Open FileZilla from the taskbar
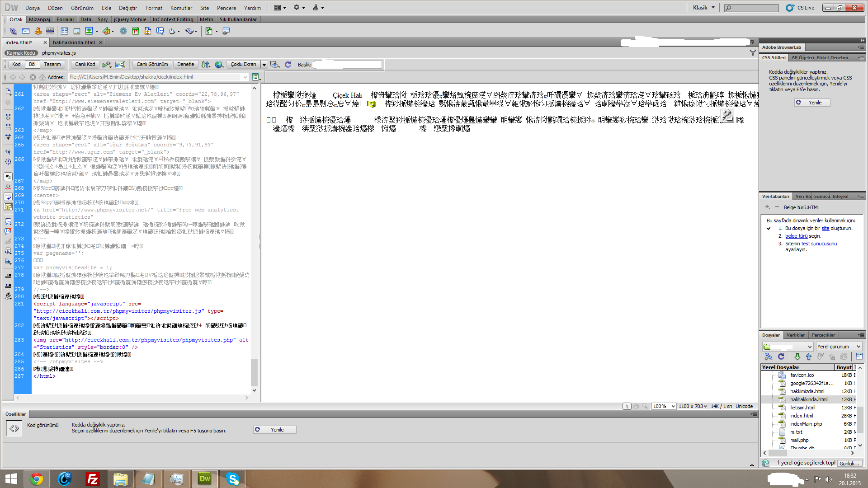This screenshot has height=488, width=868. (x=93, y=479)
